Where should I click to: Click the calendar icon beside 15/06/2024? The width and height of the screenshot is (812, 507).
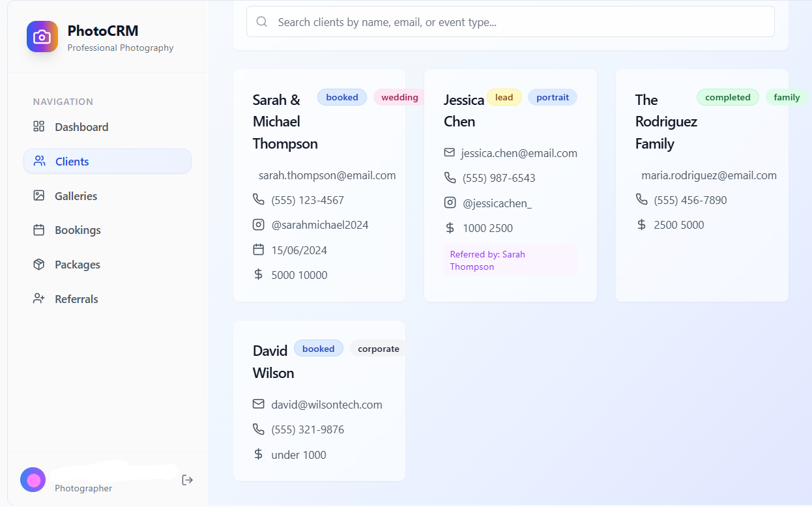259,250
